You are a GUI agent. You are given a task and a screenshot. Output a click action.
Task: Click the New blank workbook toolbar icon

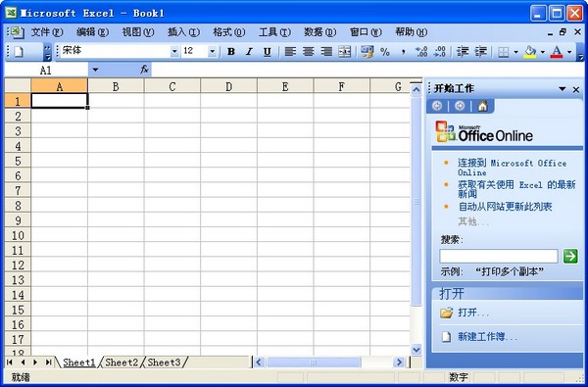(x=19, y=52)
